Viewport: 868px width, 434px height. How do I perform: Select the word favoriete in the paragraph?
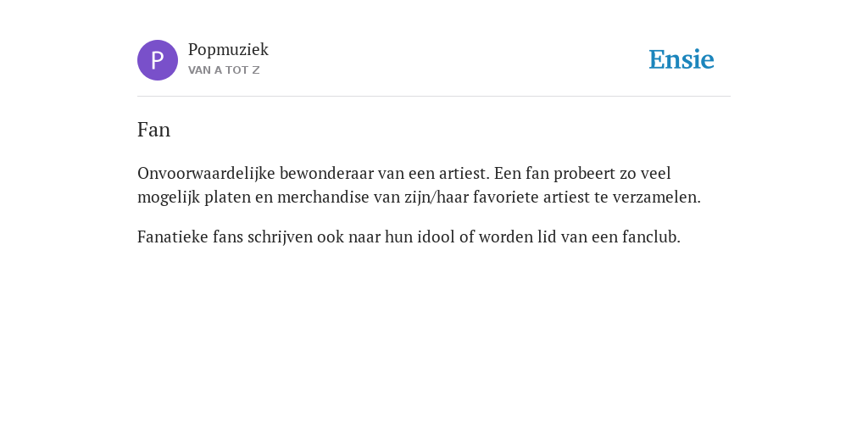(x=506, y=197)
